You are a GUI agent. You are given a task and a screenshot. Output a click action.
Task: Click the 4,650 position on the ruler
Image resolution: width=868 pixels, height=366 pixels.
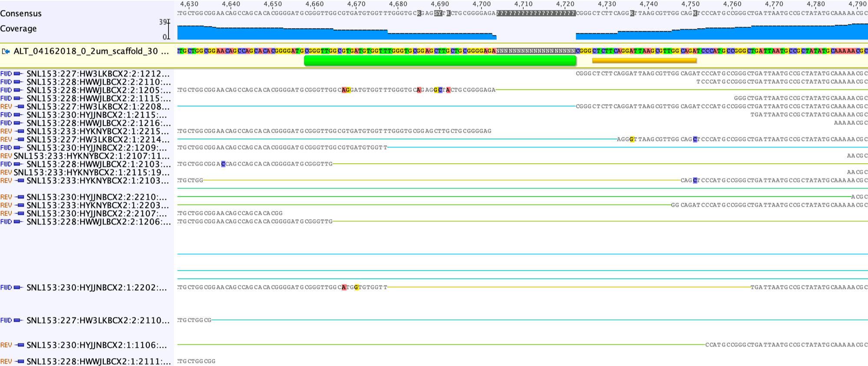[273, 4]
